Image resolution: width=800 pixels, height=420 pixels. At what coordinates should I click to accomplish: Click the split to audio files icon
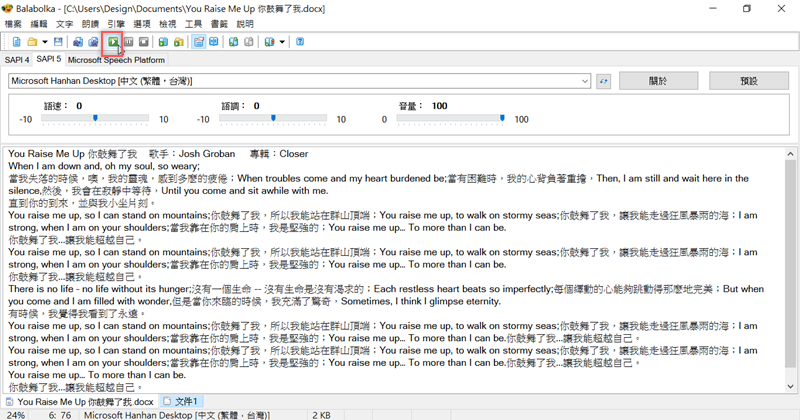coord(93,42)
